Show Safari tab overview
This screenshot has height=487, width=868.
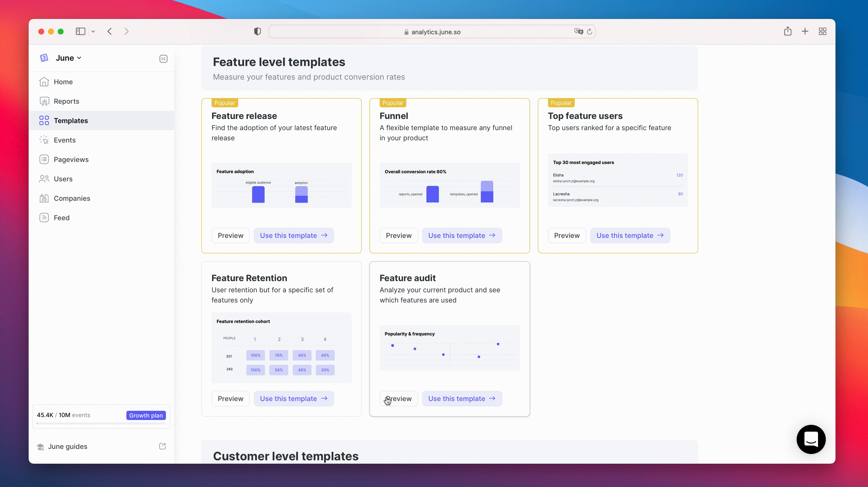point(822,31)
